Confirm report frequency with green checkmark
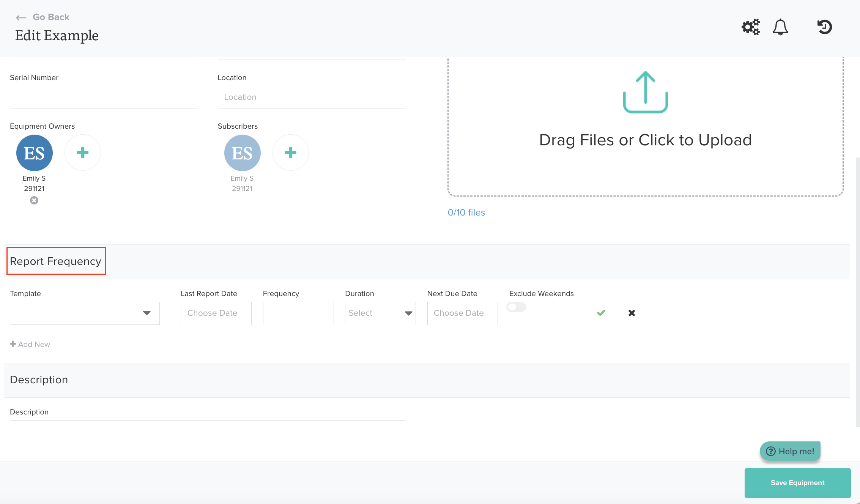This screenshot has height=504, width=860. 601,313
